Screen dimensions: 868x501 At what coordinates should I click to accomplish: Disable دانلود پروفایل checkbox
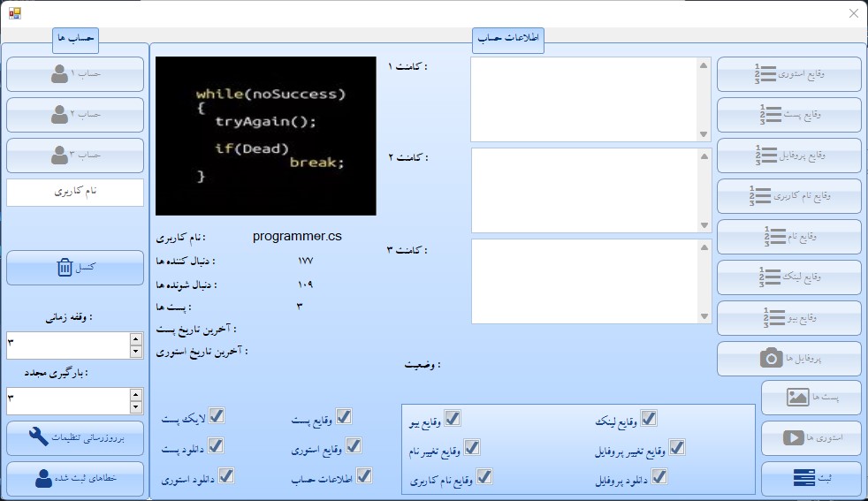point(659,476)
